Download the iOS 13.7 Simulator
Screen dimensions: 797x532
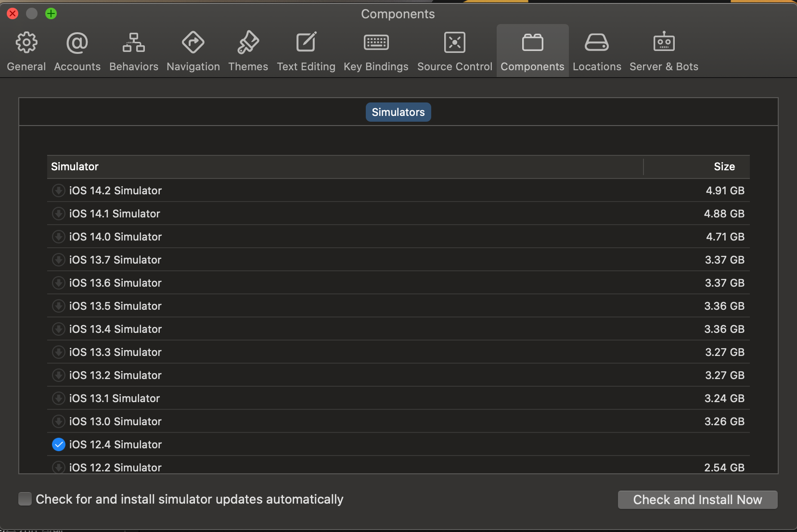(59, 260)
